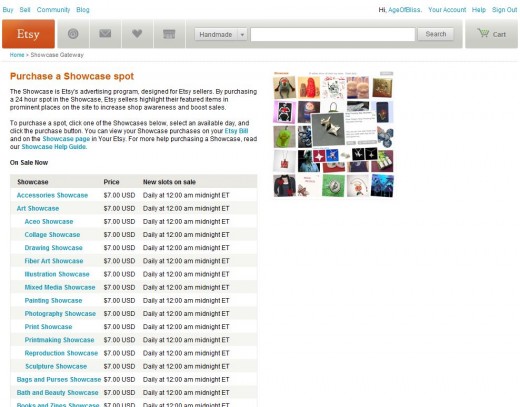Viewport: 520px width, 407px height.
Task: Select the Accessories Showcase link
Action: coord(52,195)
